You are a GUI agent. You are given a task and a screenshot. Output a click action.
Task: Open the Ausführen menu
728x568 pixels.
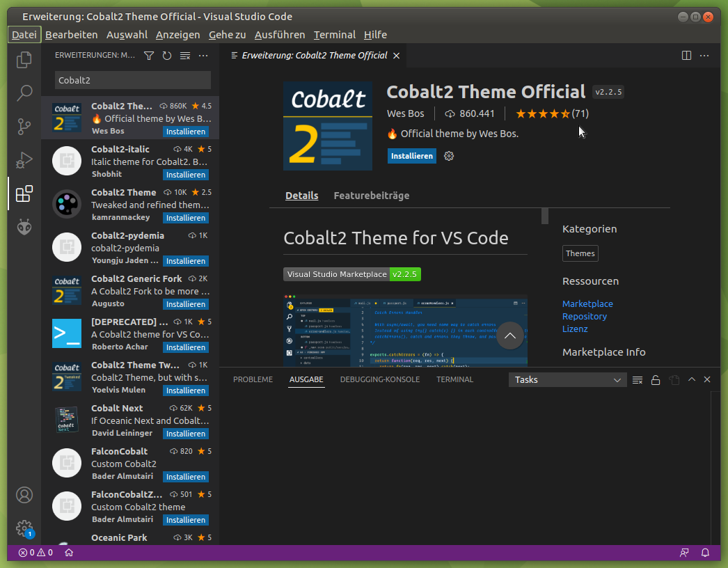pos(280,35)
